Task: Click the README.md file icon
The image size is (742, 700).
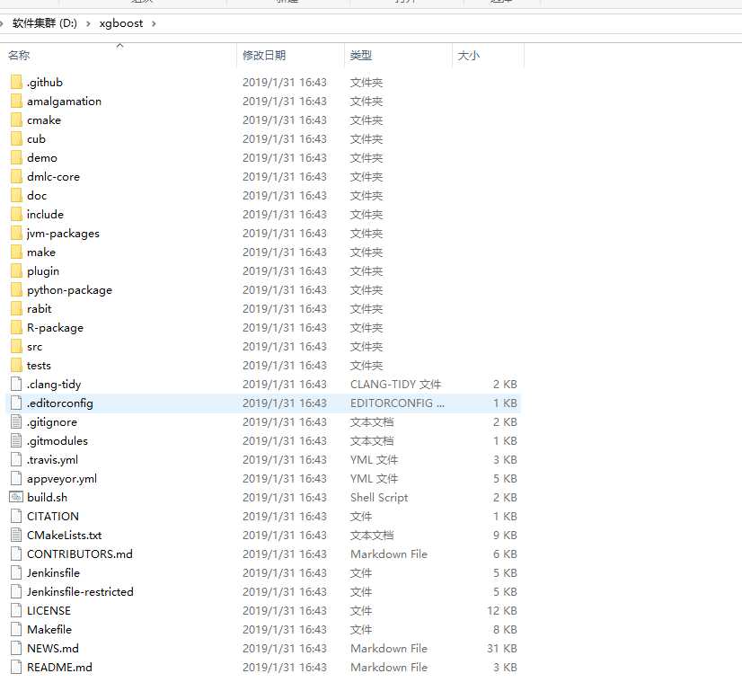Action: [16, 668]
